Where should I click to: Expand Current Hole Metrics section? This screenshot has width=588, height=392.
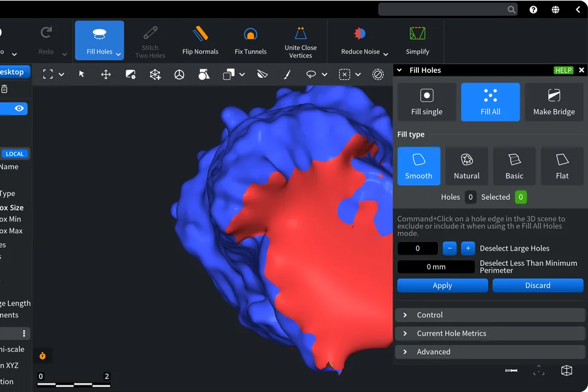tap(490, 333)
